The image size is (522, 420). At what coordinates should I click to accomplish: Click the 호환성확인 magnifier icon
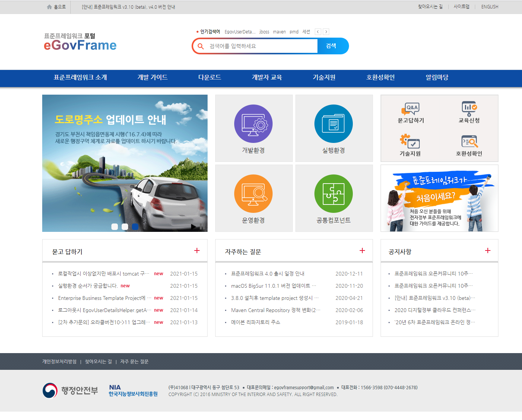(x=469, y=141)
